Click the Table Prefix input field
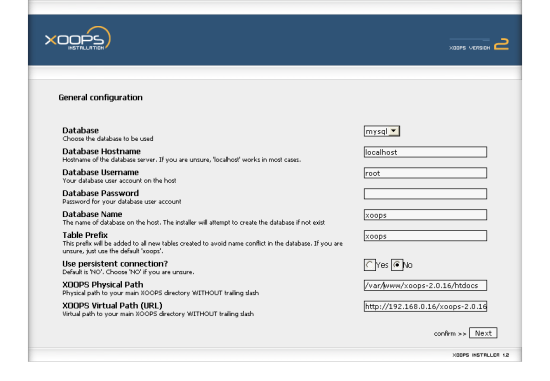 pos(425,236)
